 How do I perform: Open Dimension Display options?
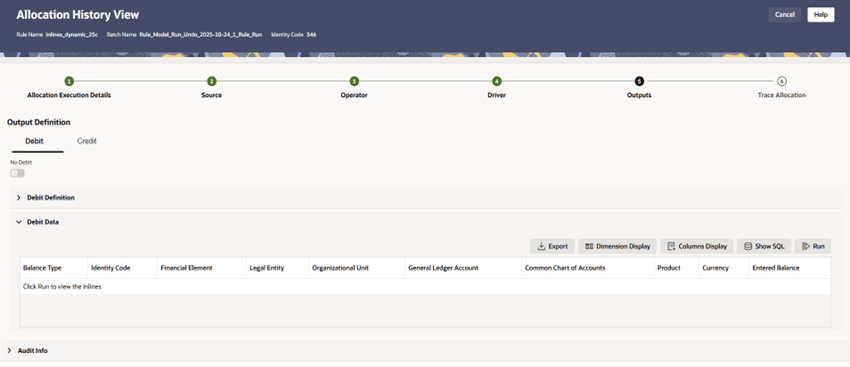click(x=617, y=246)
